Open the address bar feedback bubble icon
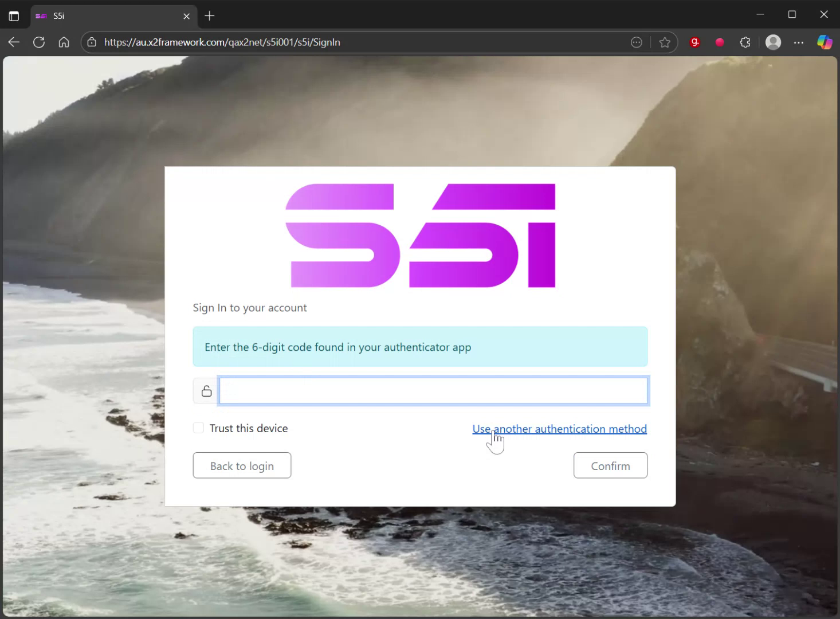 [x=637, y=42]
